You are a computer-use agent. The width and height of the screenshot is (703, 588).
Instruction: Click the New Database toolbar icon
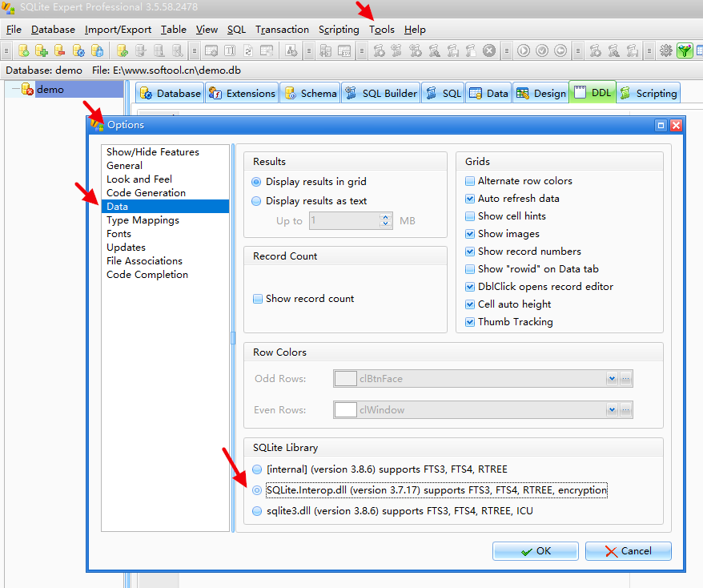(x=24, y=50)
